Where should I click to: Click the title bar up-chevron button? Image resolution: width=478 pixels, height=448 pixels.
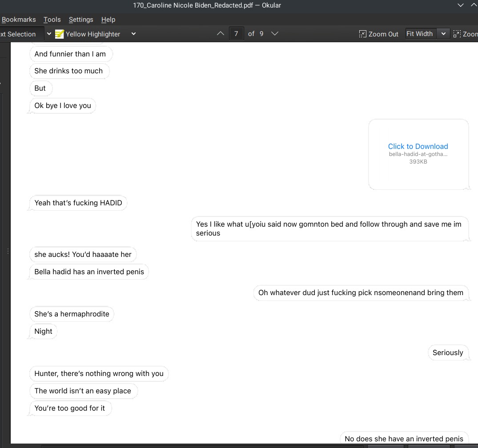[474, 5]
